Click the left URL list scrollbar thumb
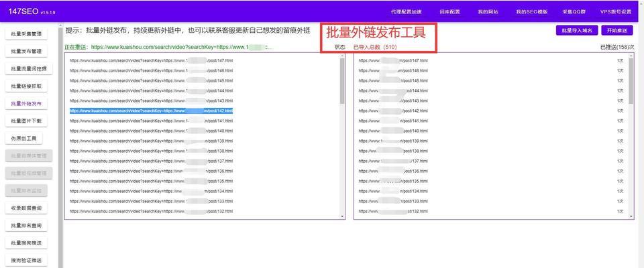644x268 pixels. pos(342,81)
